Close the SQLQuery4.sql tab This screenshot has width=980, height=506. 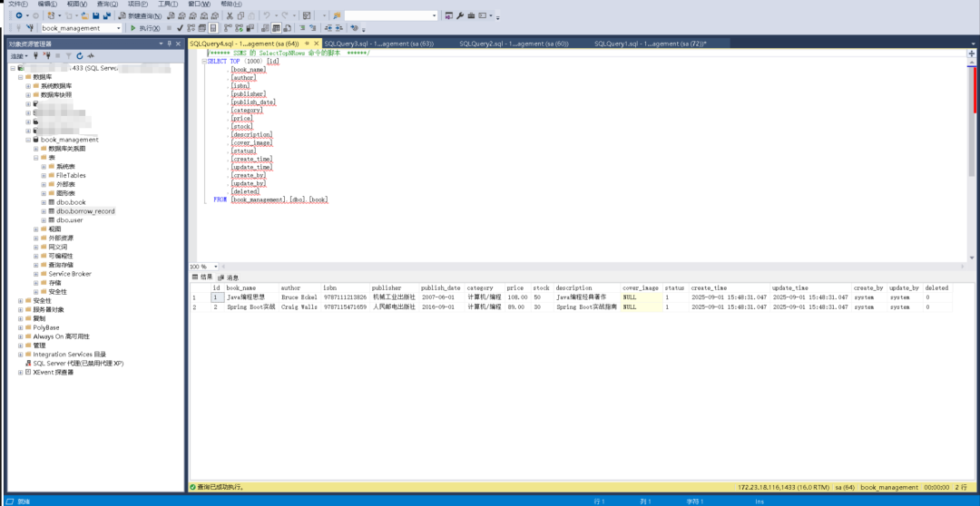pos(317,44)
